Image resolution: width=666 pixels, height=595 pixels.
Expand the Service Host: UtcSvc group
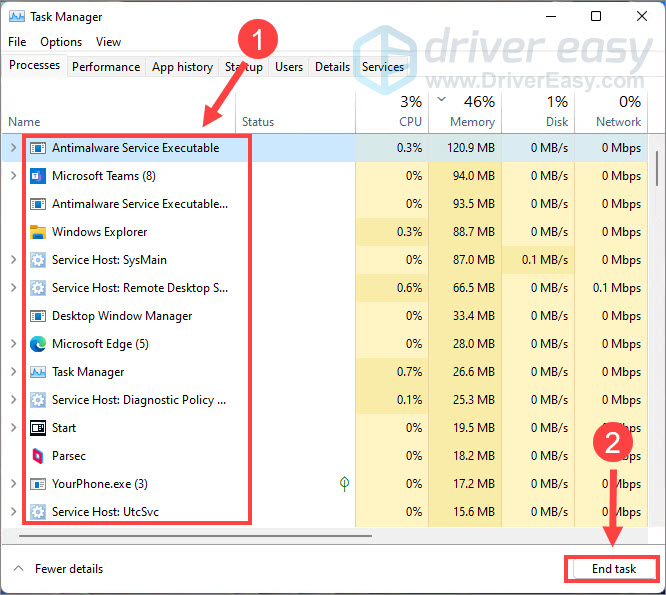tap(14, 511)
